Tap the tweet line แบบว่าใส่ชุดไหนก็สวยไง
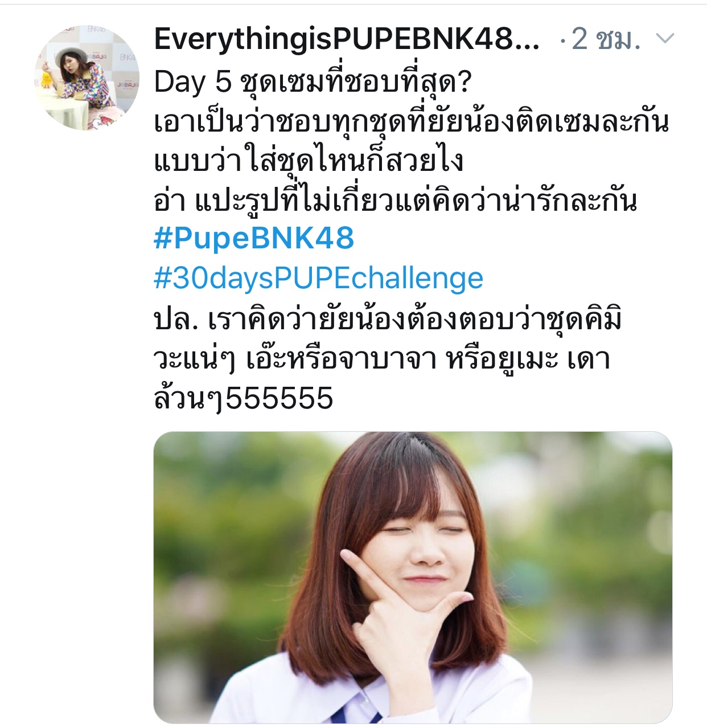Viewport: 707px width, 728px height. pos(308,161)
